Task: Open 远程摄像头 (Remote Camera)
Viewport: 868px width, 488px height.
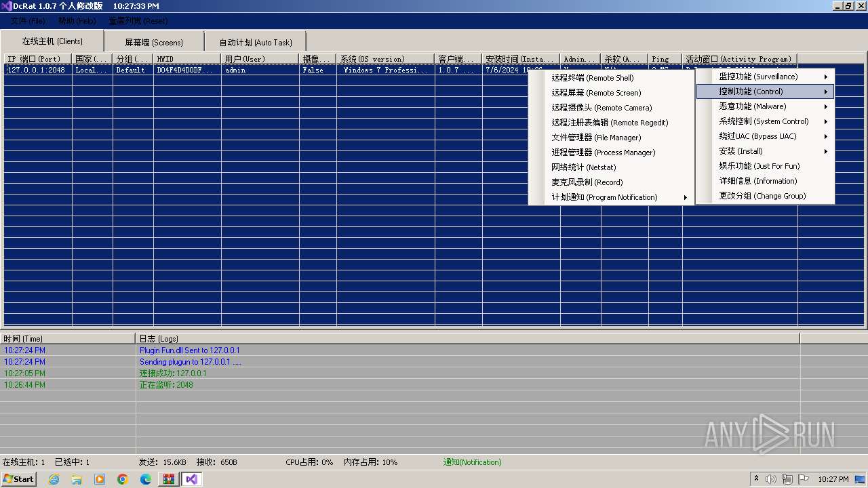Action: (611, 108)
